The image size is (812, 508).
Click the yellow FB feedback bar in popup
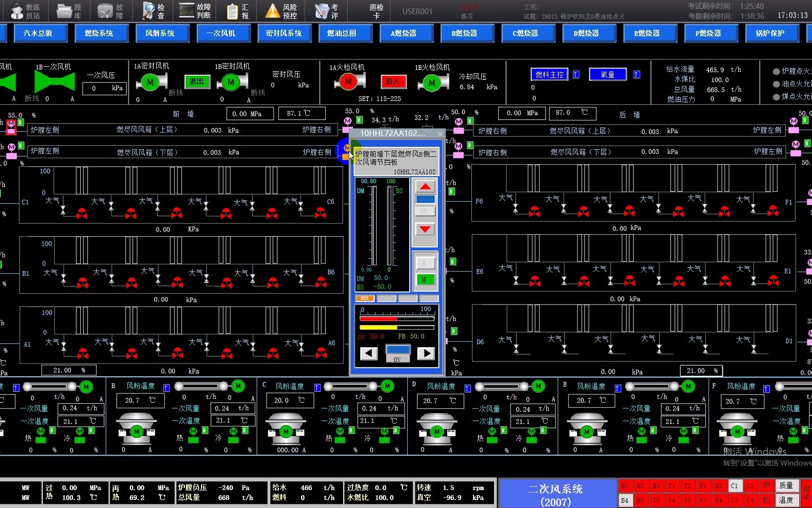pos(397,327)
